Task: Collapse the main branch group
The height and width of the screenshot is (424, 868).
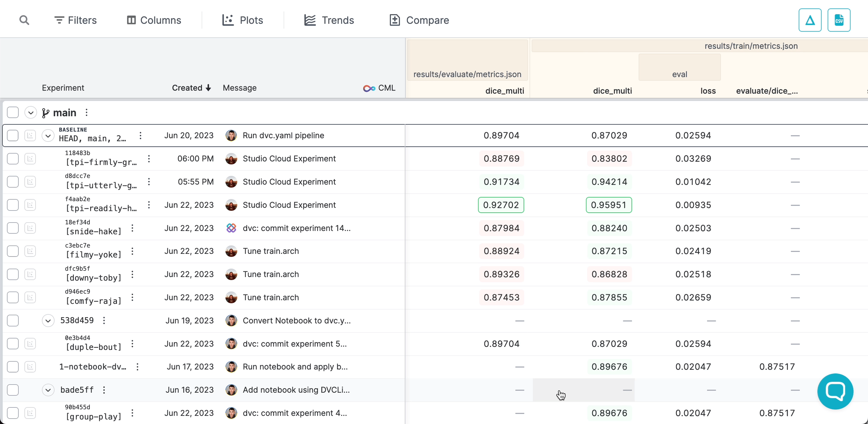Action: tap(31, 113)
